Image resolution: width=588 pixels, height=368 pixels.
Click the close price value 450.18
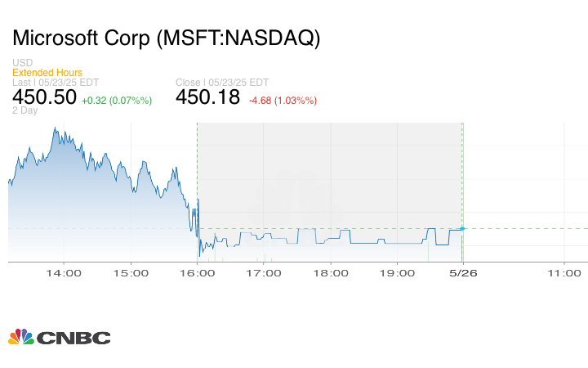[x=207, y=97]
